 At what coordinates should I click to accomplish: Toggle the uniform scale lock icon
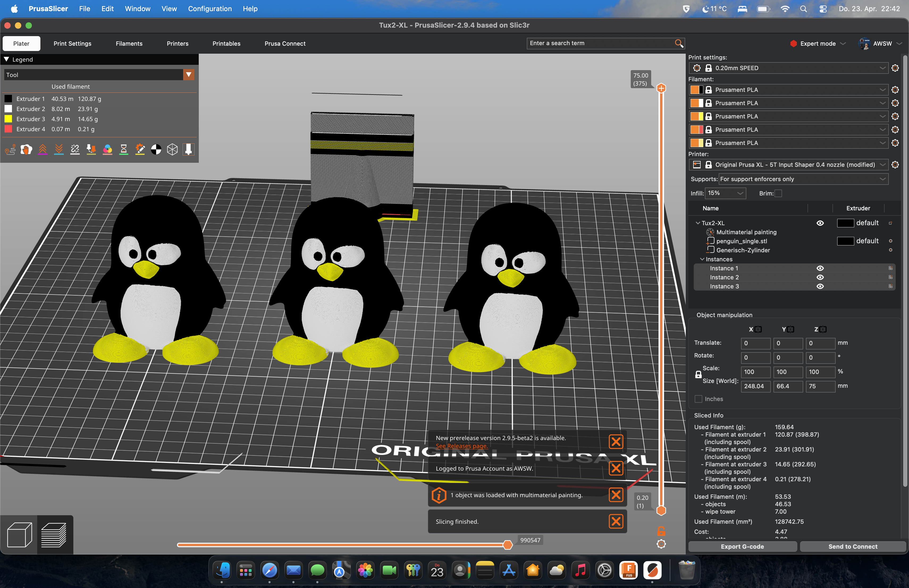pos(698,375)
